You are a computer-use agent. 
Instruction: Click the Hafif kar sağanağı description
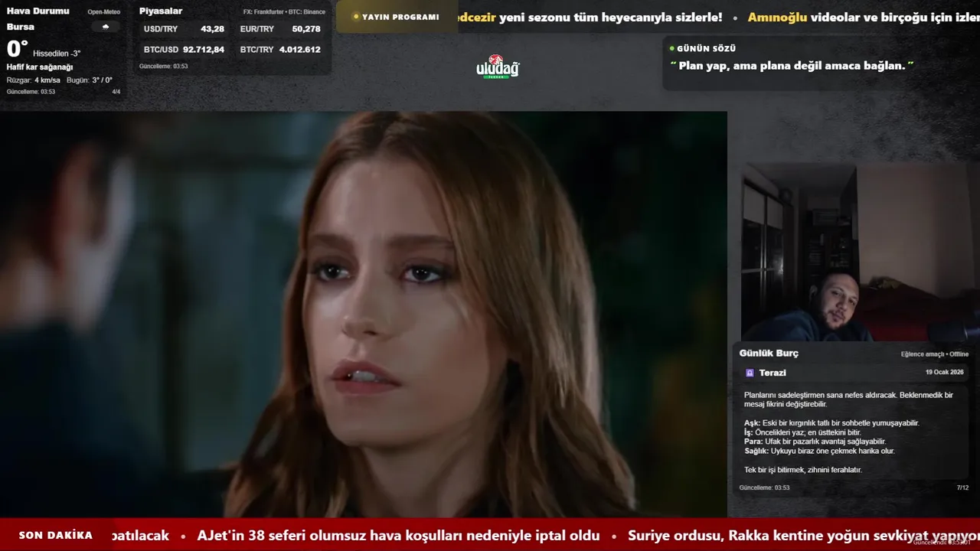pos(40,67)
